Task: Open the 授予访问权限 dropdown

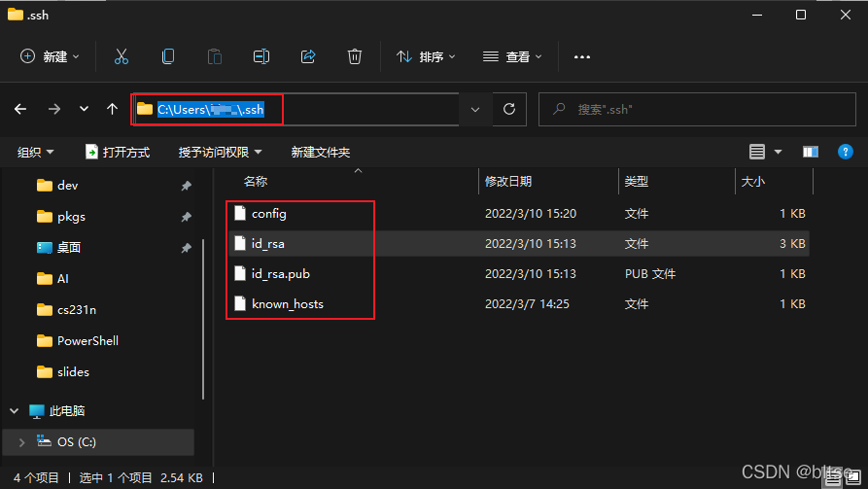Action: coord(221,153)
